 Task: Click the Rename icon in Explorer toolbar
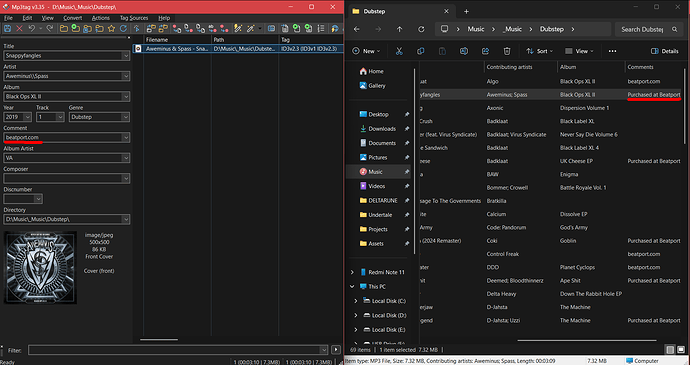pyautogui.click(x=464, y=51)
